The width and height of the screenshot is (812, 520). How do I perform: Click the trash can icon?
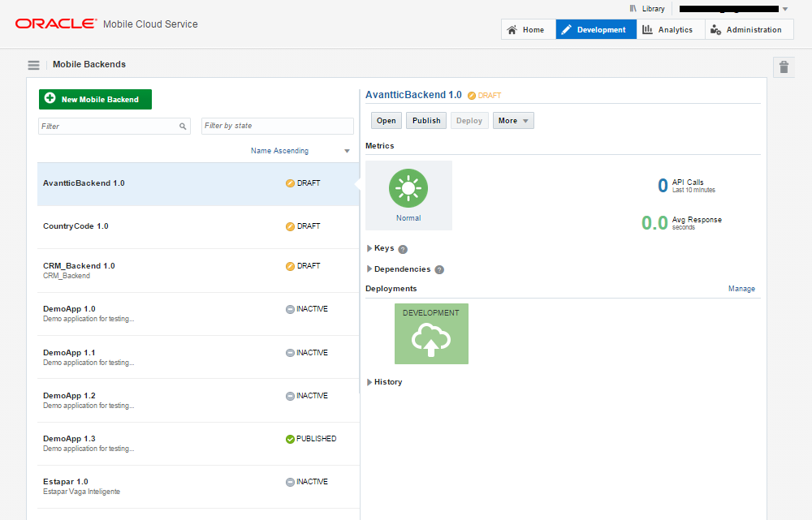(x=784, y=67)
